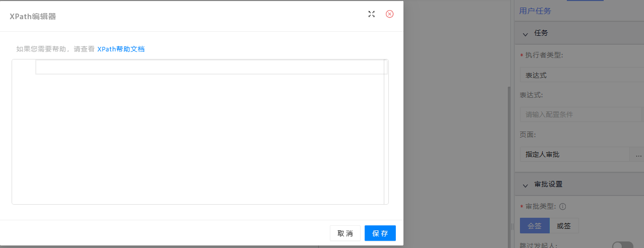Toggle the 跳过发起人 switch
This screenshot has height=248, width=644.
click(622, 245)
